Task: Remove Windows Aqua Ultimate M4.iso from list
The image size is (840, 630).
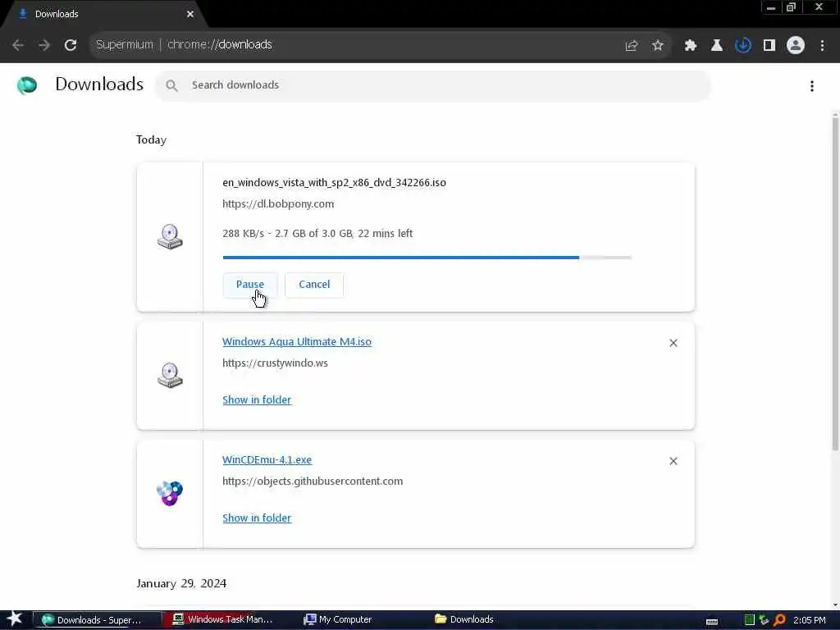Action: click(673, 343)
